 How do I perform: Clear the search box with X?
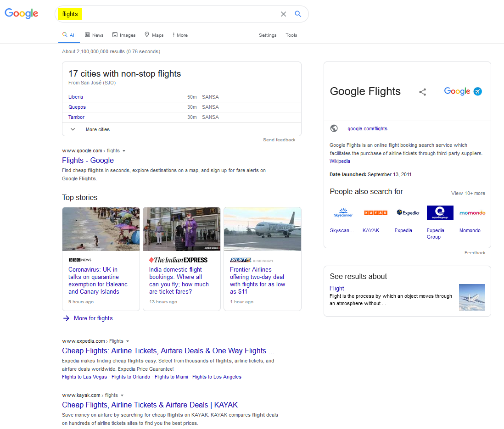(x=283, y=14)
